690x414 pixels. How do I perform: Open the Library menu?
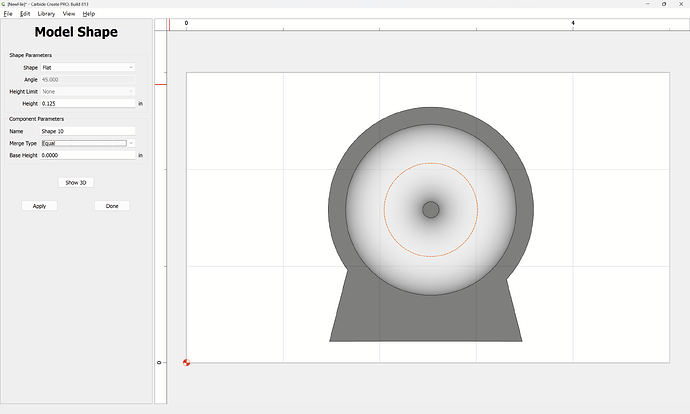46,14
